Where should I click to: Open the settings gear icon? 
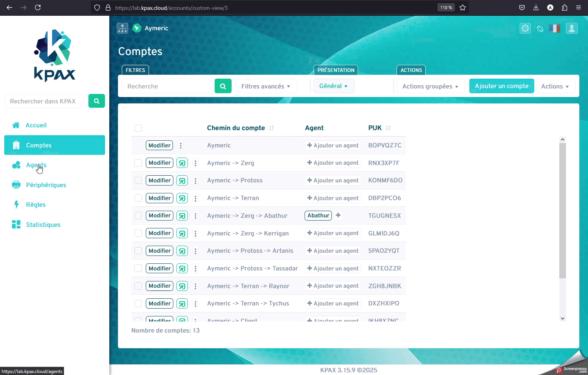point(525,28)
